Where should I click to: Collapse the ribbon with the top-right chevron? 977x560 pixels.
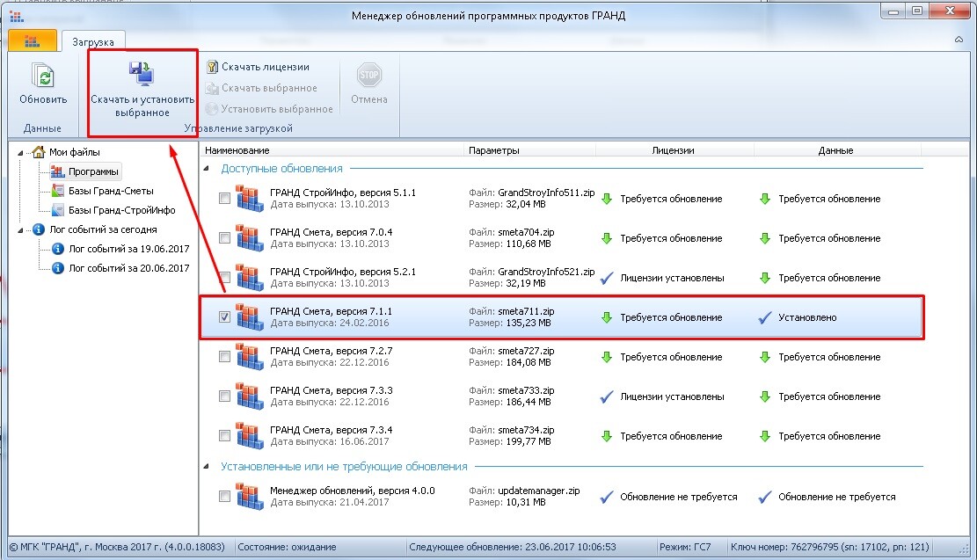click(959, 40)
